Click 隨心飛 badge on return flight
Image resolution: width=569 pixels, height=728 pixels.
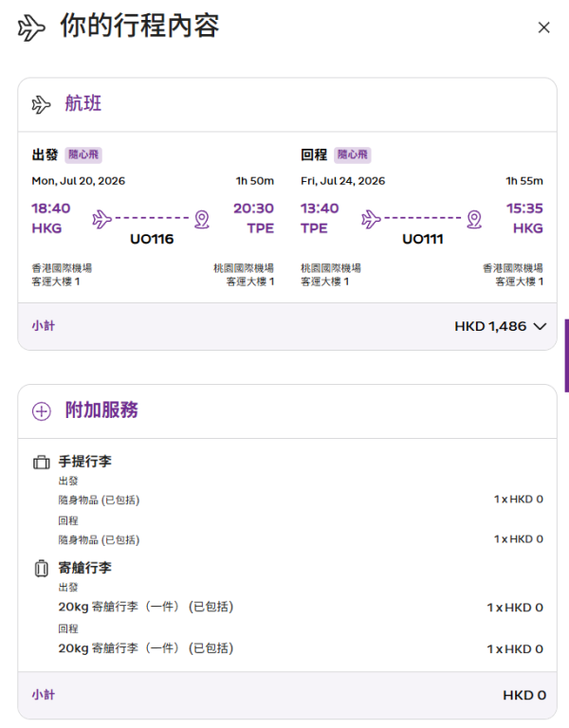(x=353, y=155)
